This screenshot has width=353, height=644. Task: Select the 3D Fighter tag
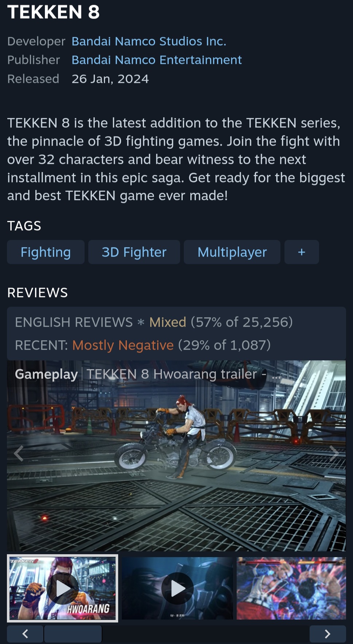(x=134, y=252)
